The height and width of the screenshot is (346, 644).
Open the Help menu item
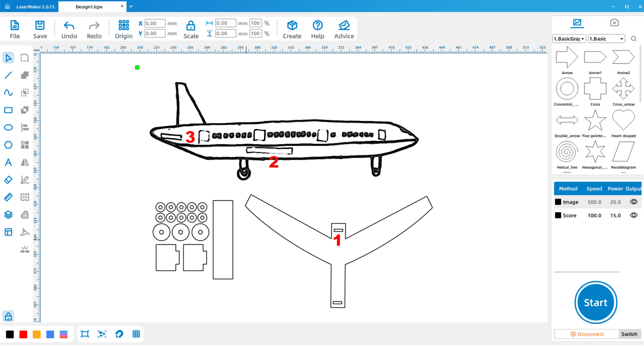click(317, 28)
